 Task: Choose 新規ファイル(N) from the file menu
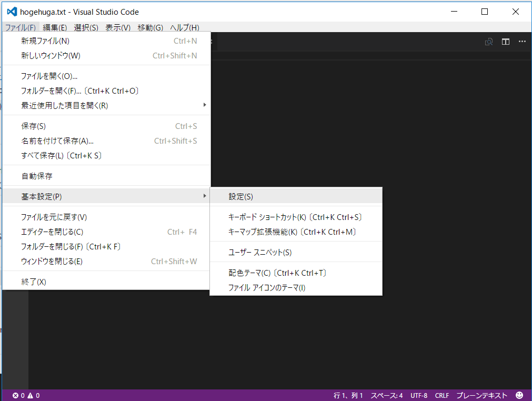click(106, 41)
